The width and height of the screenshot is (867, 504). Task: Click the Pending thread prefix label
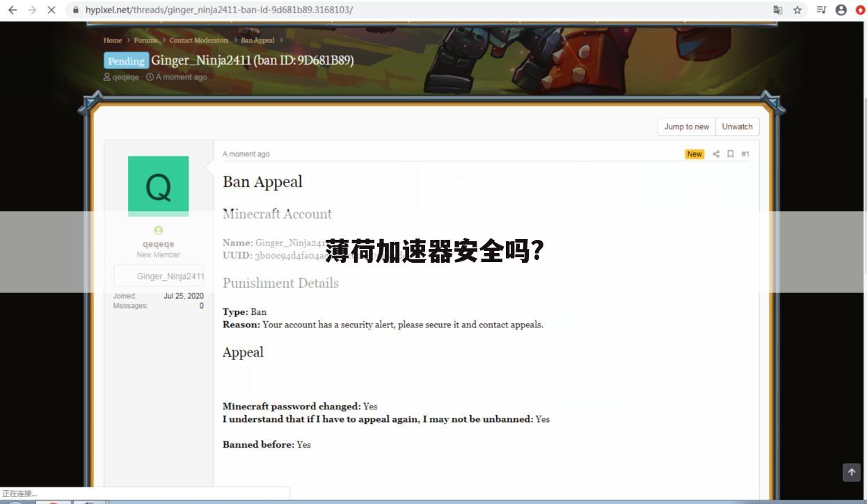[x=126, y=60]
